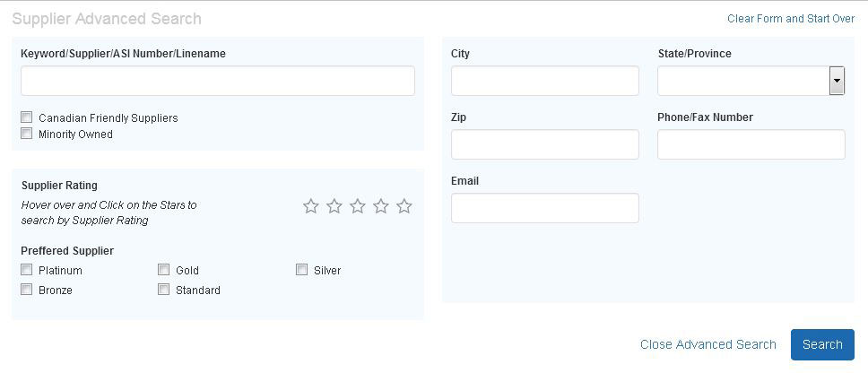Image resolution: width=868 pixels, height=373 pixels.
Task: Check the Minority Owned option
Action: click(x=27, y=134)
